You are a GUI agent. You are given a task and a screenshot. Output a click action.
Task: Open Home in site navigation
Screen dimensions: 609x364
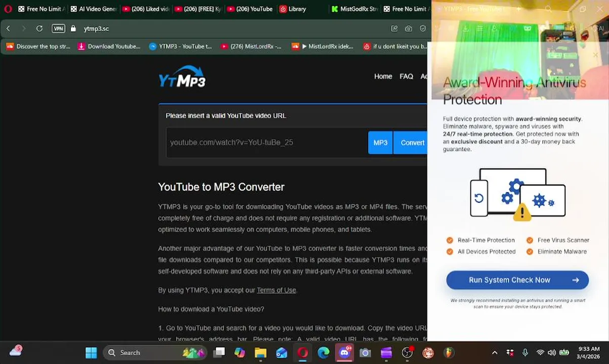tap(383, 76)
